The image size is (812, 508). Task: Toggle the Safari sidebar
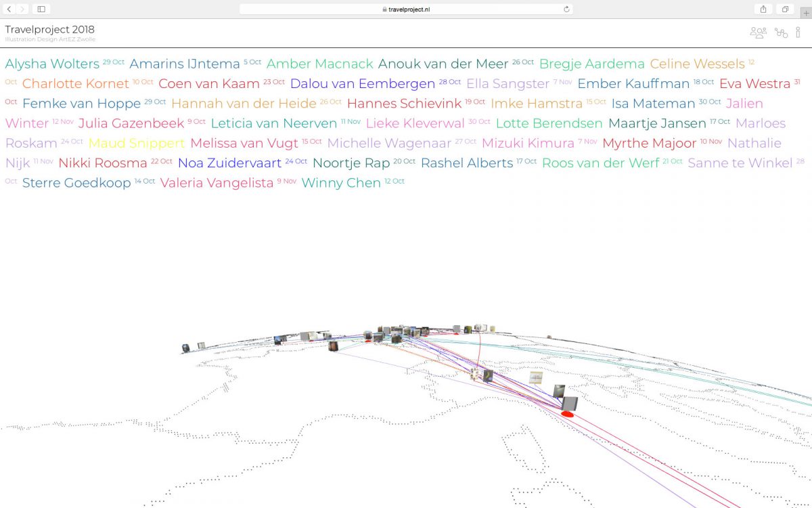(x=41, y=9)
